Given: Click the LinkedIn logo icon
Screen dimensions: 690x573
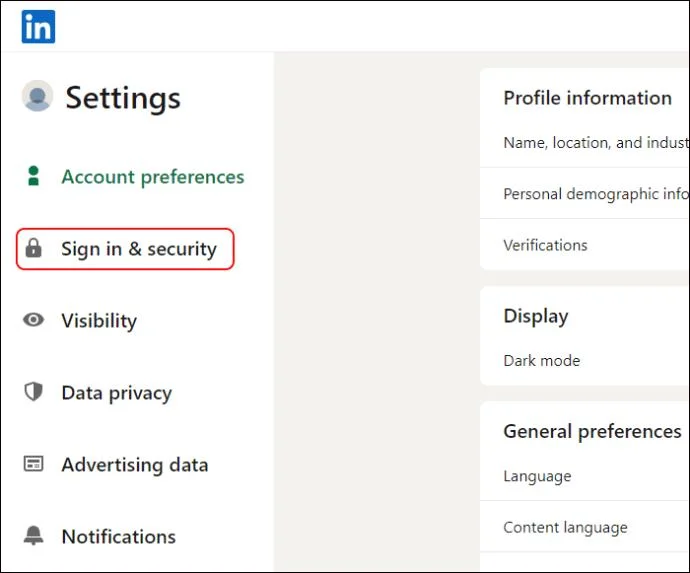Looking at the screenshot, I should 38,27.
